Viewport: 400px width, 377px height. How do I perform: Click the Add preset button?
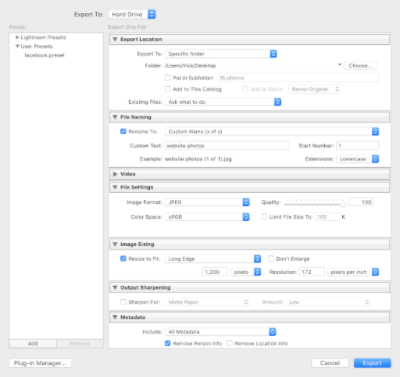click(x=33, y=344)
